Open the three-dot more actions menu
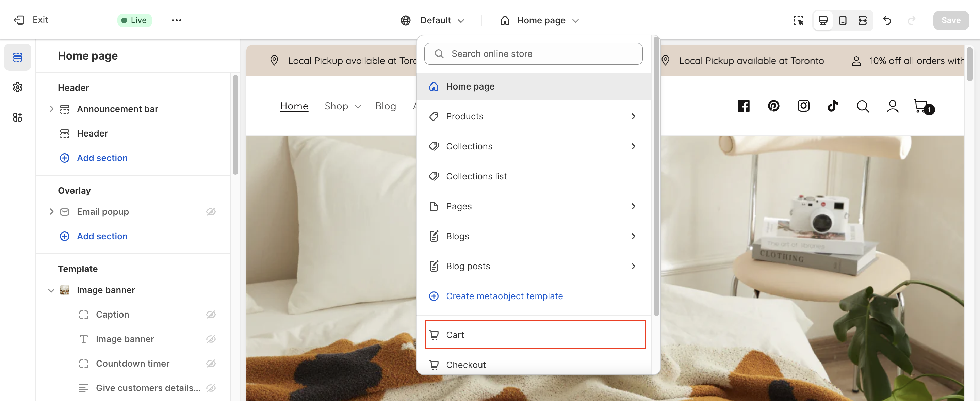The height and width of the screenshot is (401, 980). (176, 20)
